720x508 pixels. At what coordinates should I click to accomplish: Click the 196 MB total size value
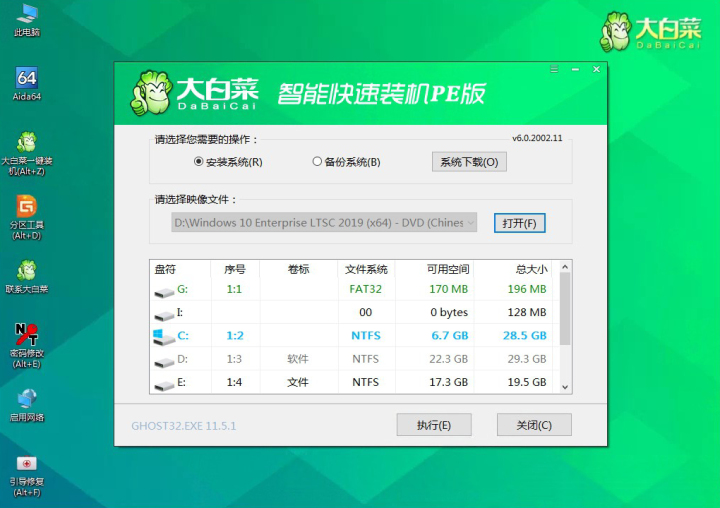(x=527, y=289)
